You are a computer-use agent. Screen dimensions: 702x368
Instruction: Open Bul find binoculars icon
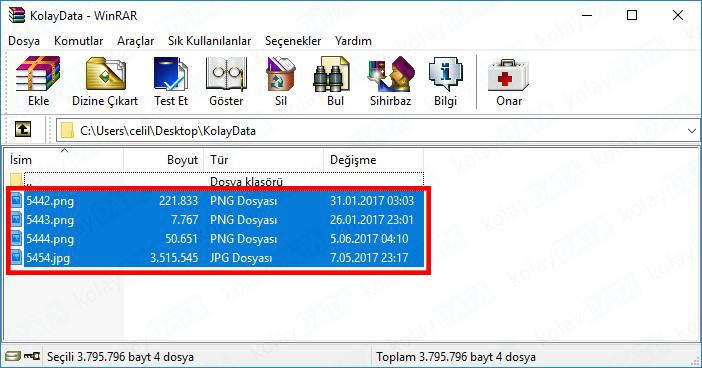[331, 74]
